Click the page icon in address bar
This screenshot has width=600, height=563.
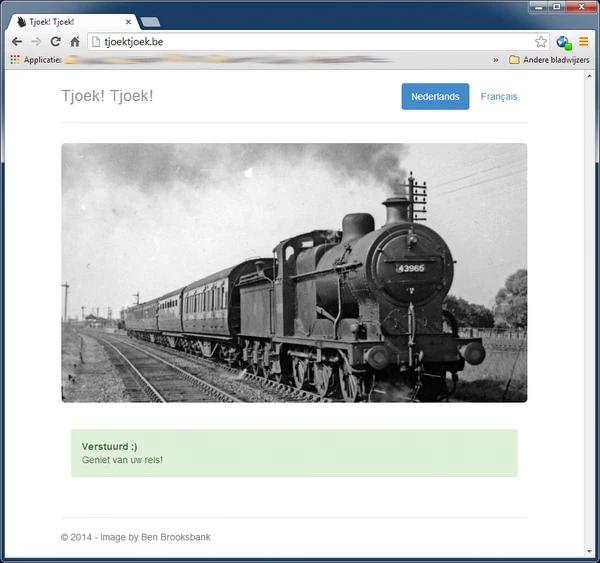pos(96,42)
